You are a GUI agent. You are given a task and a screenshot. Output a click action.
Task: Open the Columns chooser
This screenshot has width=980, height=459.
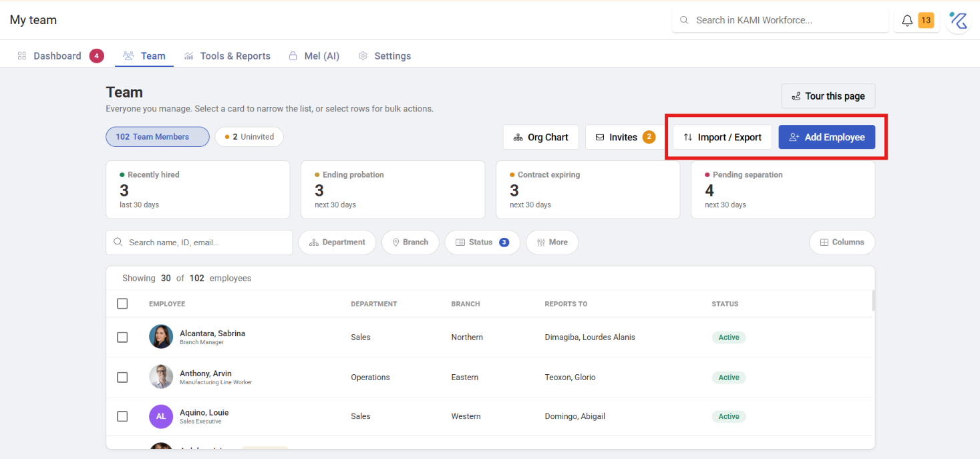842,243
